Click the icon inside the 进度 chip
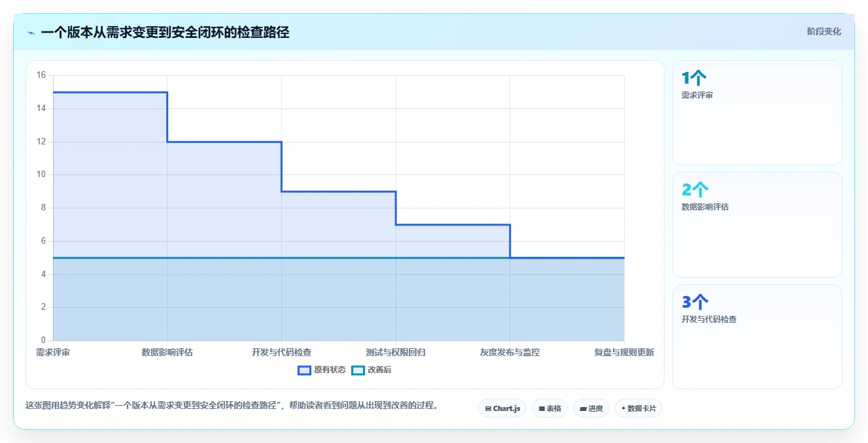The height and width of the screenshot is (443, 868). tap(583, 409)
